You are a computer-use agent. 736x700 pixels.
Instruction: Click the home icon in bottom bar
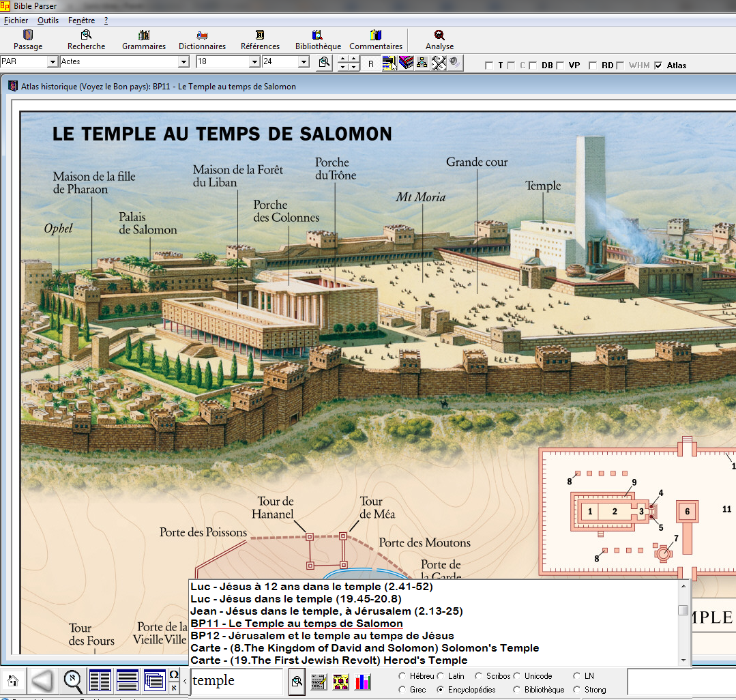tap(13, 681)
